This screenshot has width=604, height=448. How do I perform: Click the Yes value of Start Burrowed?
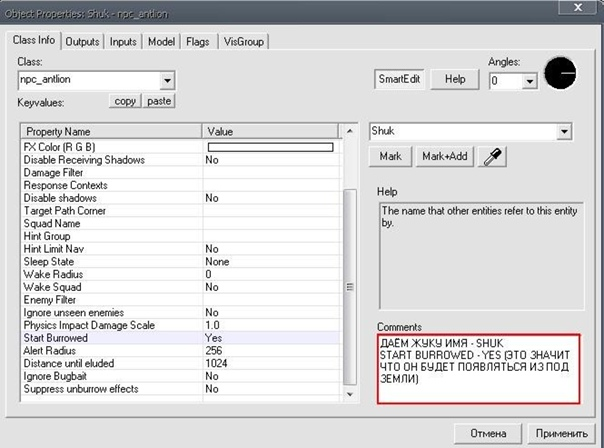tap(213, 338)
